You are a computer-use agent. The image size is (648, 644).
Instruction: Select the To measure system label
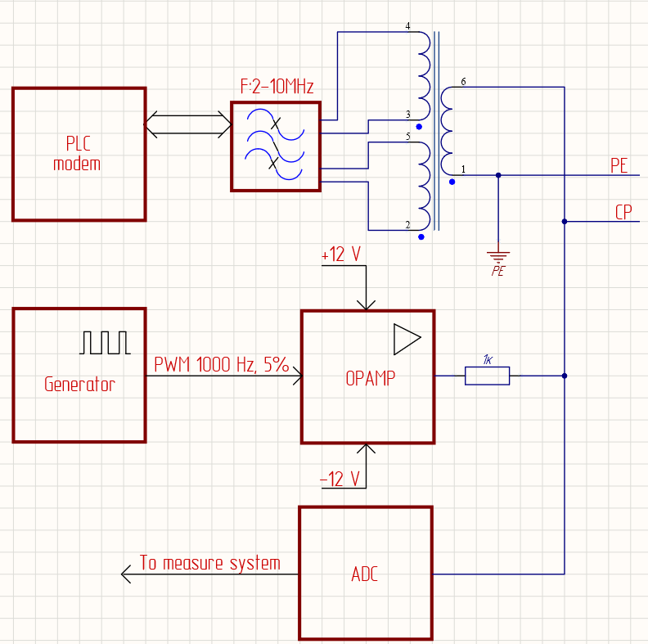tap(209, 563)
